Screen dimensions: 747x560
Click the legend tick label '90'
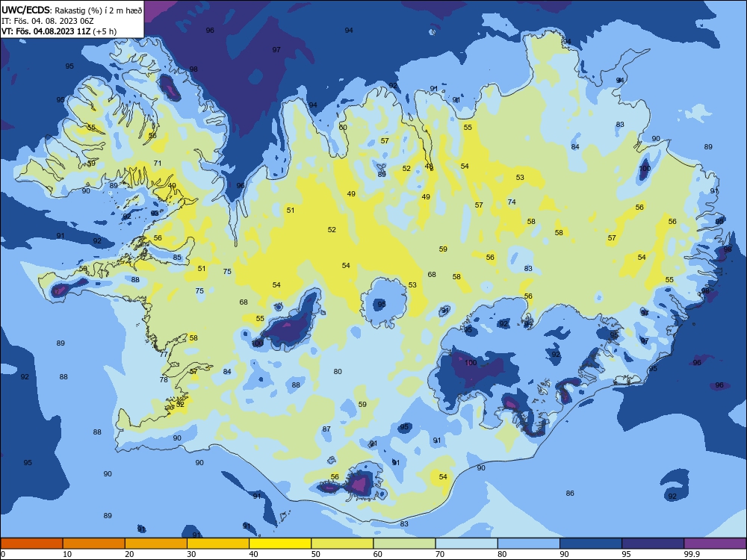pos(565,554)
